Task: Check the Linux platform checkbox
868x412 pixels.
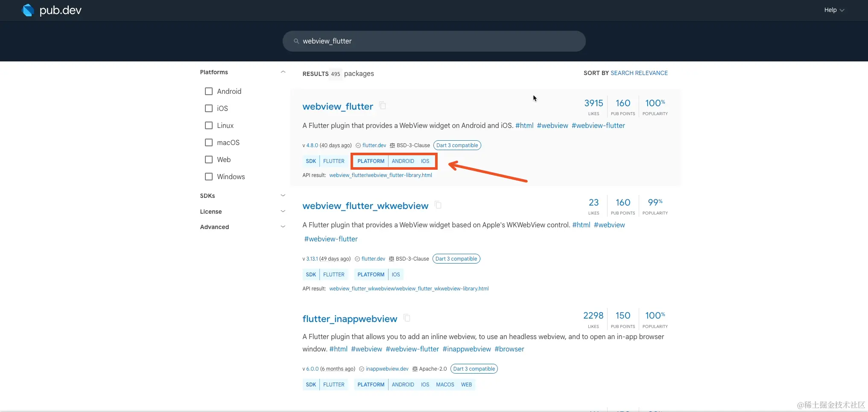Action: (x=209, y=125)
